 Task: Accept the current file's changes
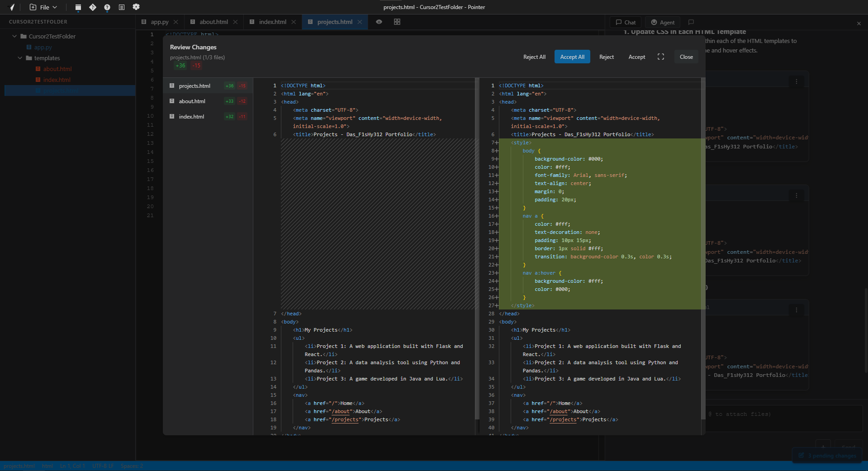tap(636, 57)
